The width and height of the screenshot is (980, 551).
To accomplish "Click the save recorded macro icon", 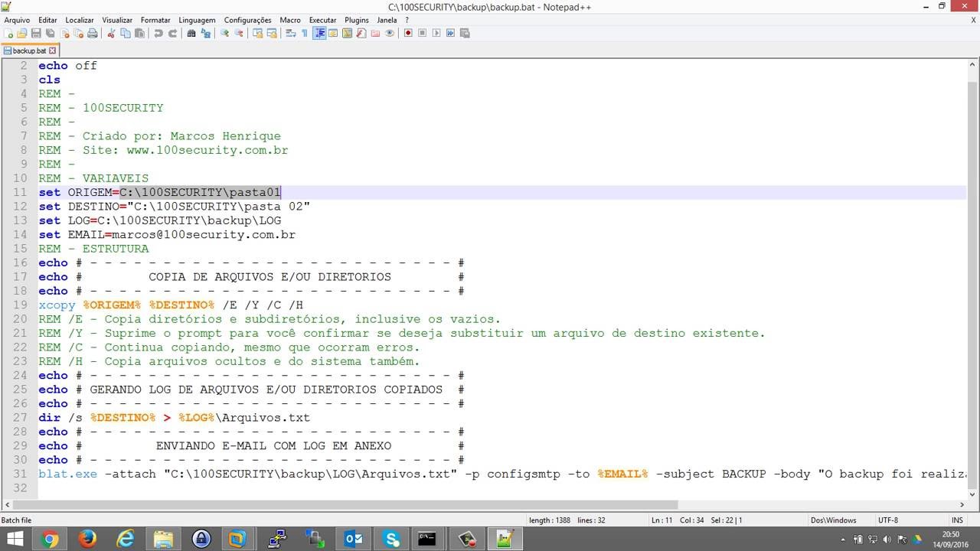I will click(465, 34).
